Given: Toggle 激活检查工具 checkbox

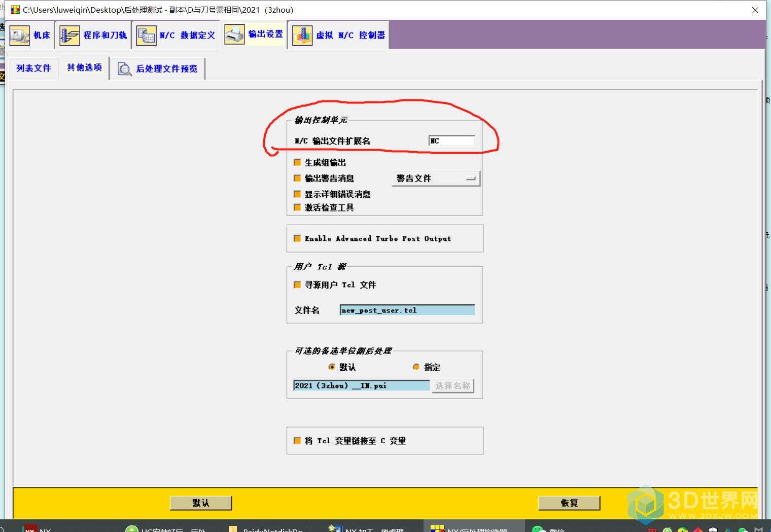Looking at the screenshot, I should pos(297,207).
